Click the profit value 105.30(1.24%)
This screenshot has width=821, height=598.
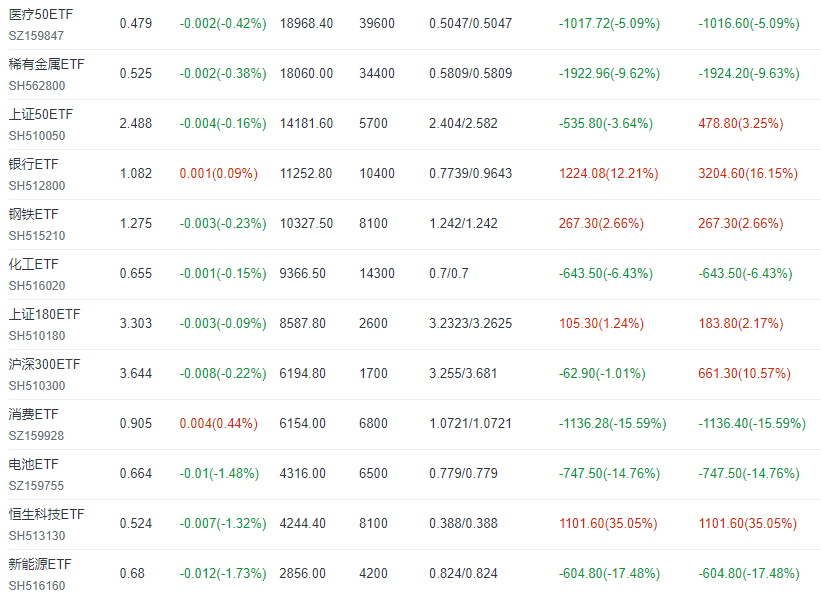point(601,324)
